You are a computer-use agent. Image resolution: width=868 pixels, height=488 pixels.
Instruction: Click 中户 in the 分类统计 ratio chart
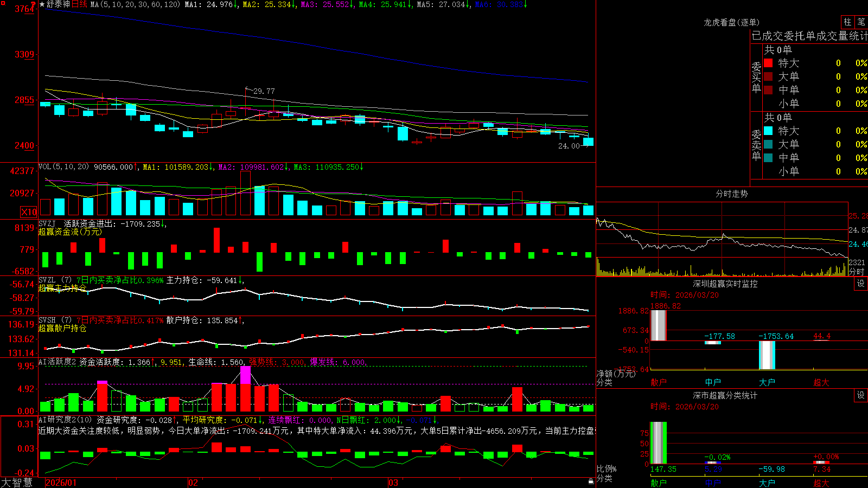coord(713,483)
